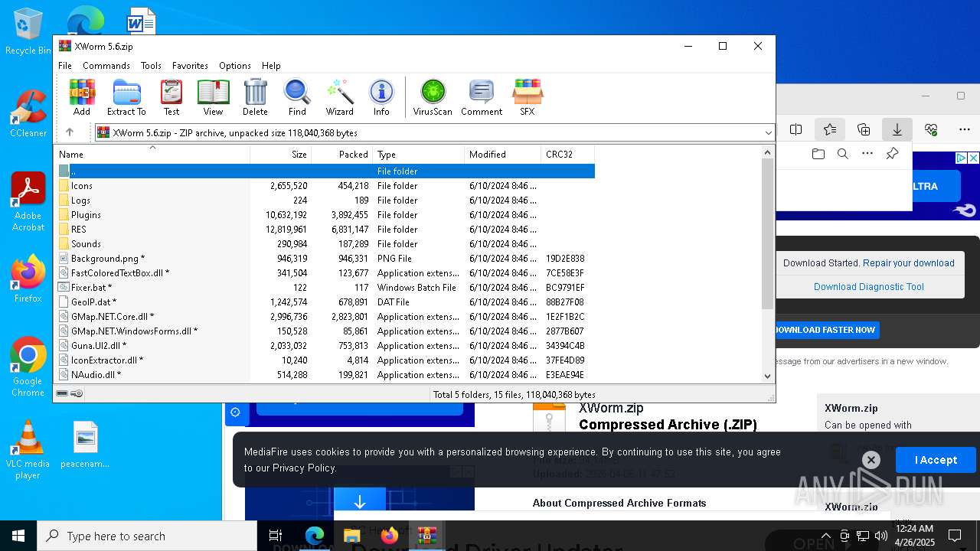Expand the archive path dropdown
980x551 pixels.
[x=768, y=133]
